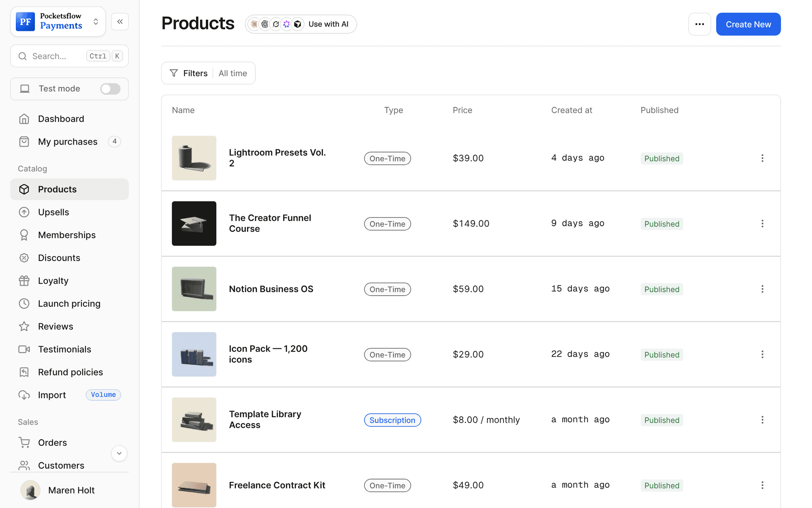Go to Upsells page
The height and width of the screenshot is (508, 812).
coord(69,212)
